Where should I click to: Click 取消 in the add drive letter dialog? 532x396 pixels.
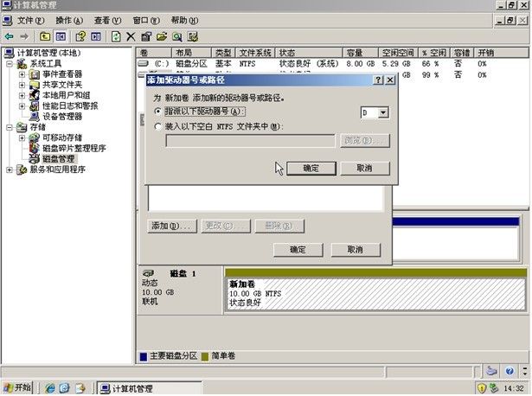[x=365, y=168]
